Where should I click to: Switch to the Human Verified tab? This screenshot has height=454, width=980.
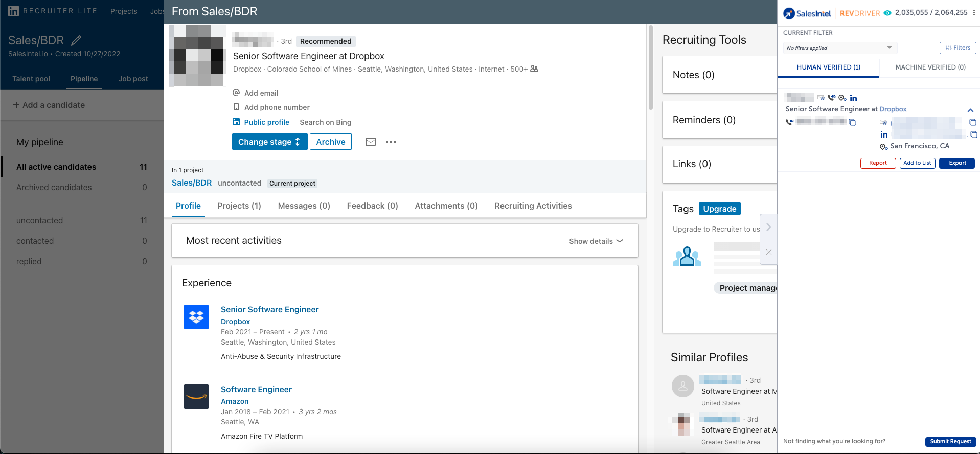[x=828, y=67]
